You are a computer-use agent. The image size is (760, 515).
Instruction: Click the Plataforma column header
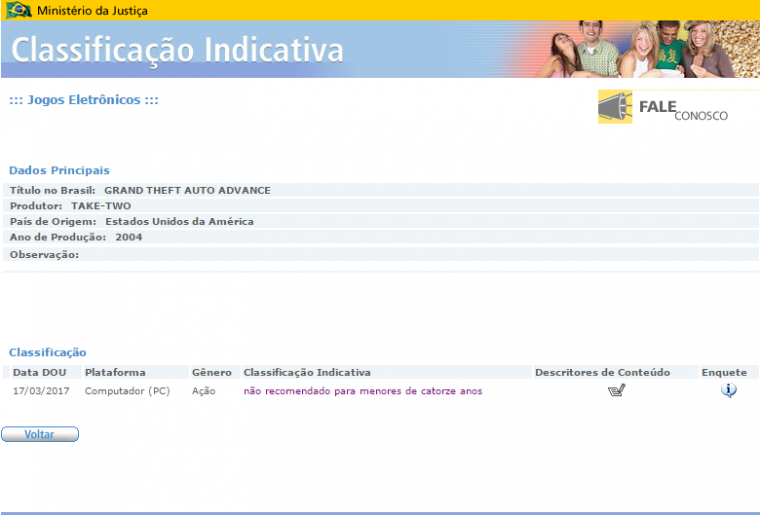(115, 373)
